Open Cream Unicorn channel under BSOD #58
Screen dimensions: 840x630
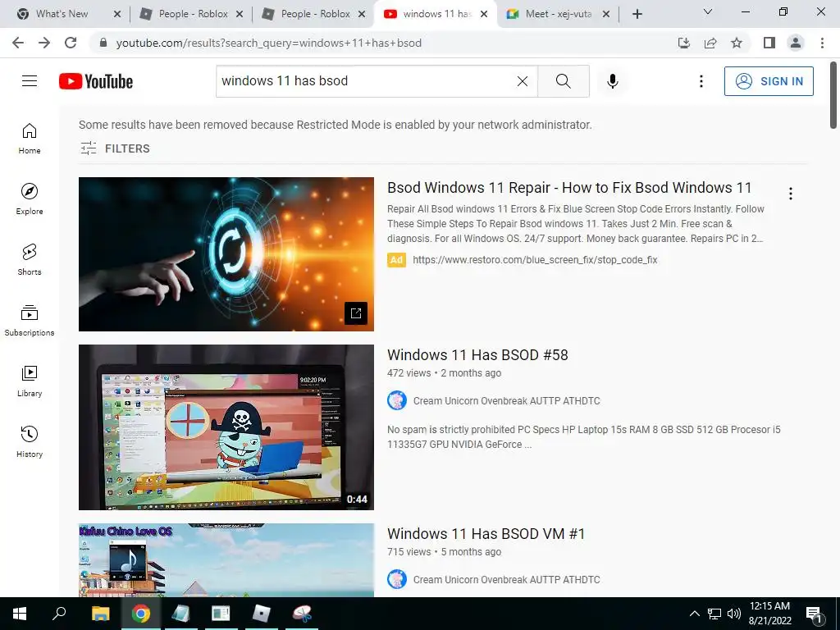pos(506,400)
